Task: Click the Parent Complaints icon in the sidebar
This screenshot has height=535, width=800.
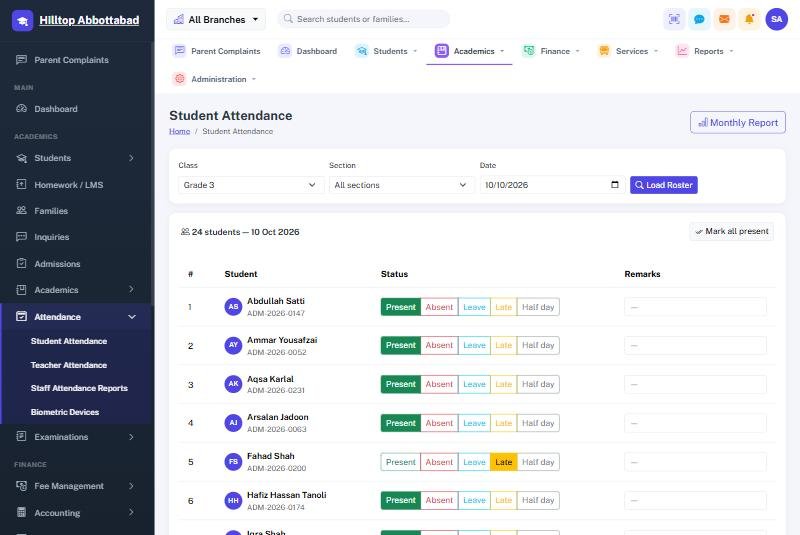Action: [21, 60]
